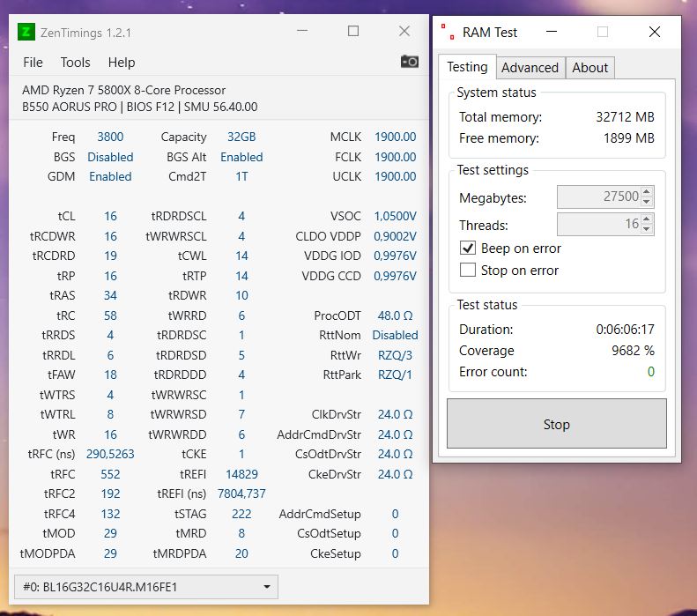The height and width of the screenshot is (616, 697).
Task: Click the camera screenshot icon in ZenTimings
Action: click(409, 62)
